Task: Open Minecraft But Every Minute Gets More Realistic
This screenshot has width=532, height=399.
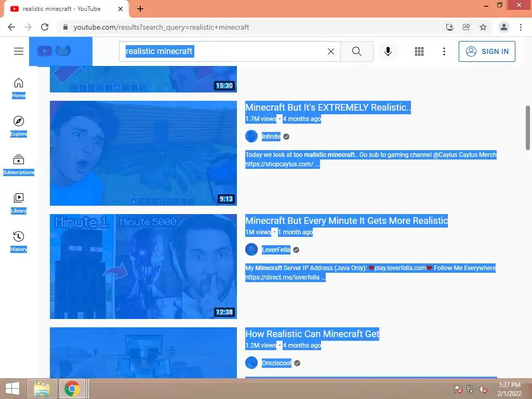Action: tap(347, 220)
